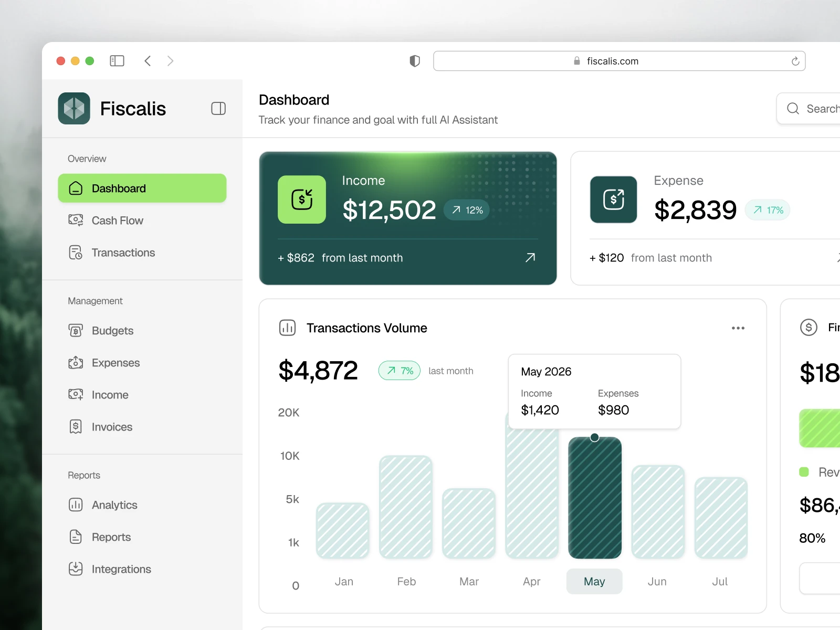The image size is (840, 630).
Task: Select the Apr bar in chart
Action: coord(532,493)
